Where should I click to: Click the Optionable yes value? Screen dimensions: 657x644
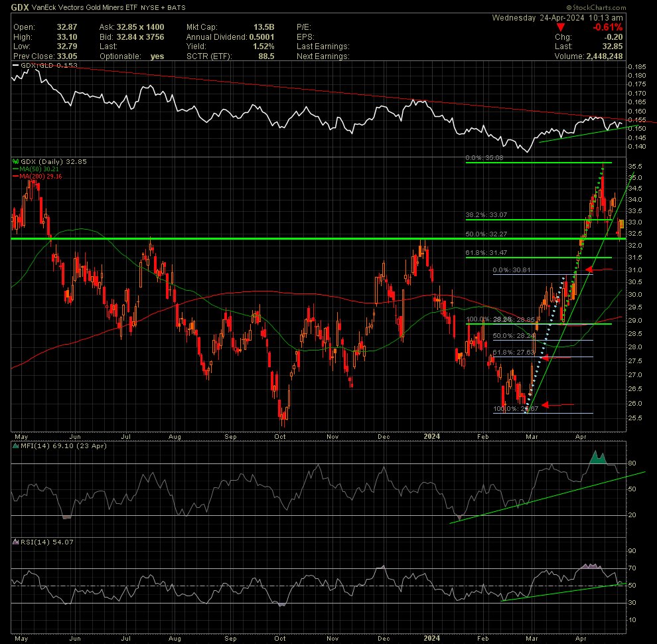(157, 56)
